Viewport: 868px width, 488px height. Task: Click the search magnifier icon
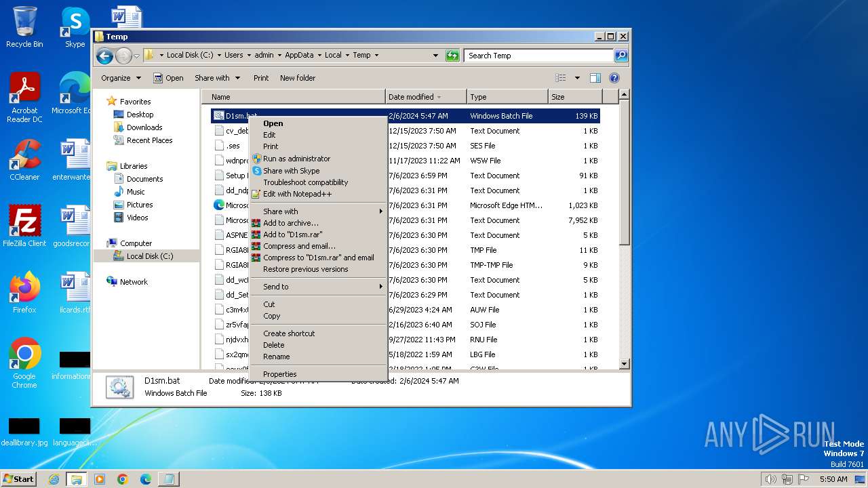coord(620,56)
